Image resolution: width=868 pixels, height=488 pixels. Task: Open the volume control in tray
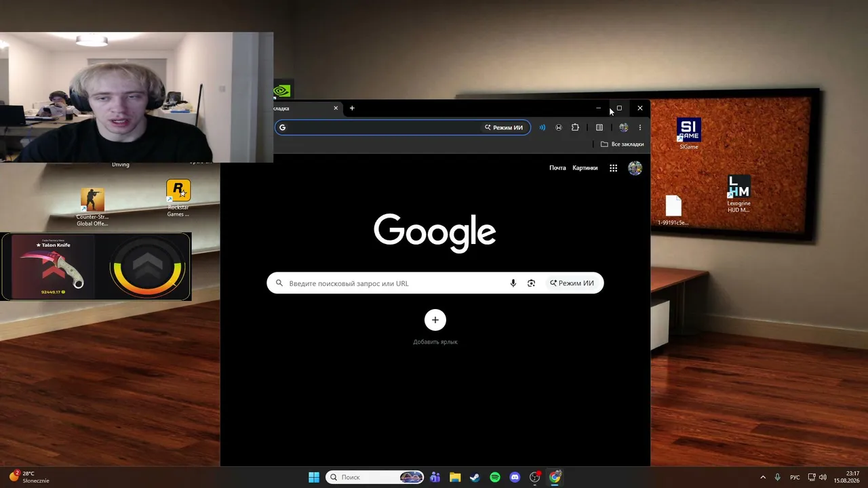(823, 477)
